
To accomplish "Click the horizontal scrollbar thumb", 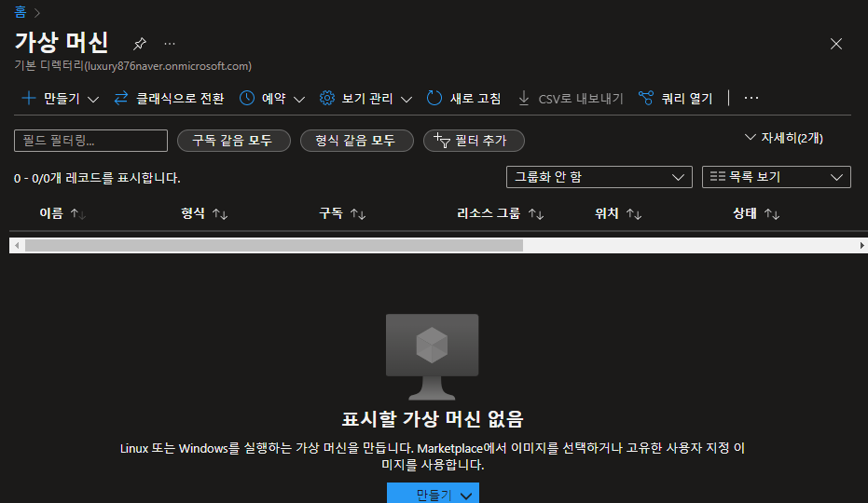I will tap(274, 245).
